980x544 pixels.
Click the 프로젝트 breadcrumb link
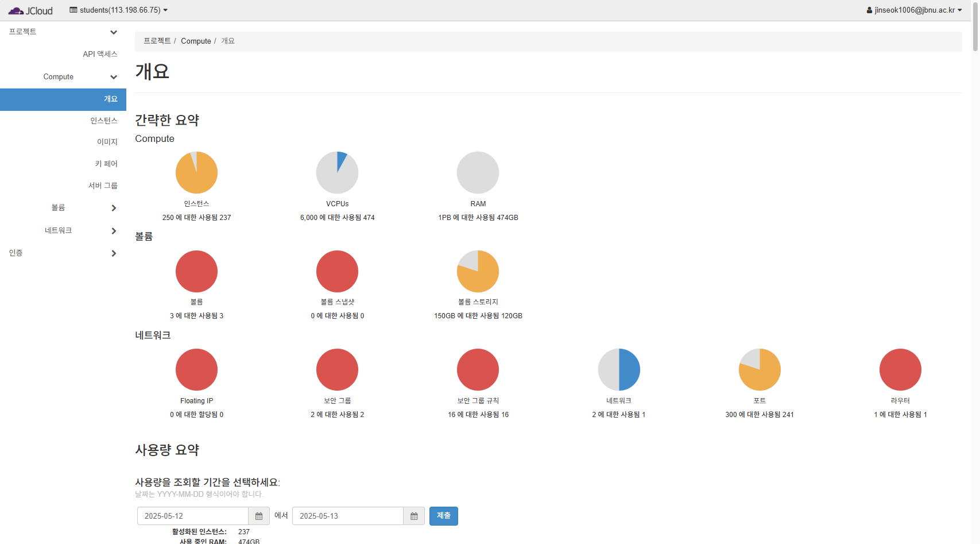156,41
